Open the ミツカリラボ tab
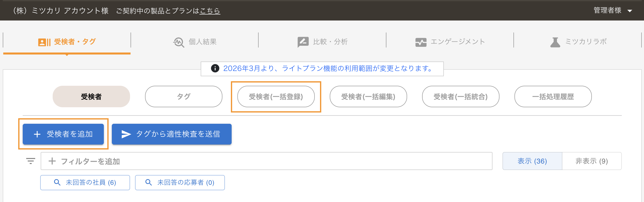The image size is (644, 202). tap(578, 42)
